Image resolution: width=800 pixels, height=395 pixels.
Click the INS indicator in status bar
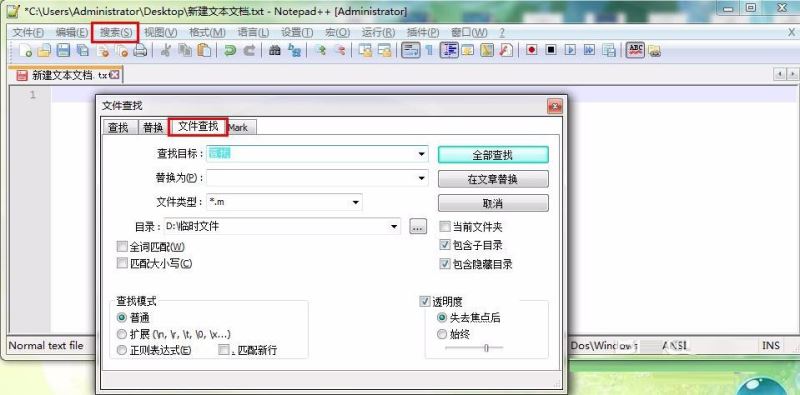click(x=771, y=345)
